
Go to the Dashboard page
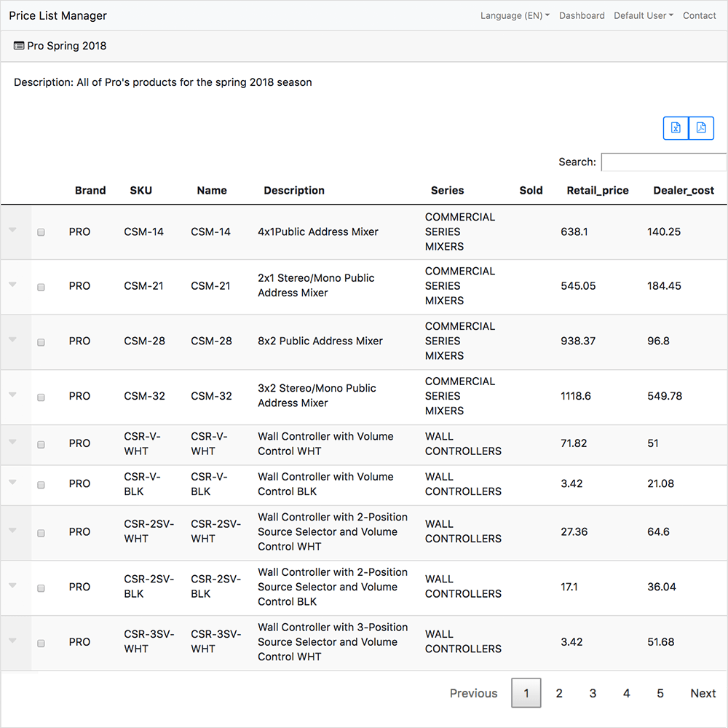[x=582, y=16]
